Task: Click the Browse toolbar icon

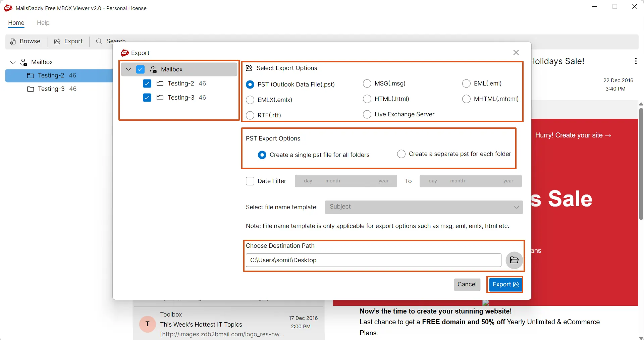Action: click(13, 41)
